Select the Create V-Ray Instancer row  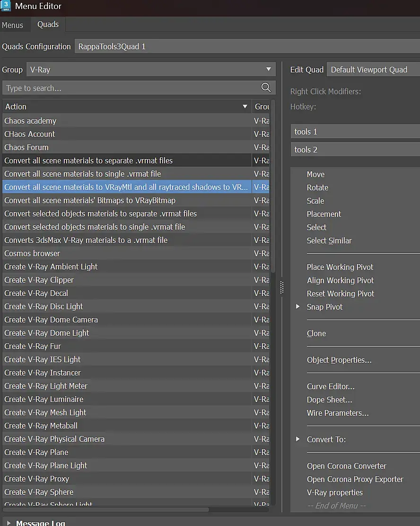[x=136, y=373]
